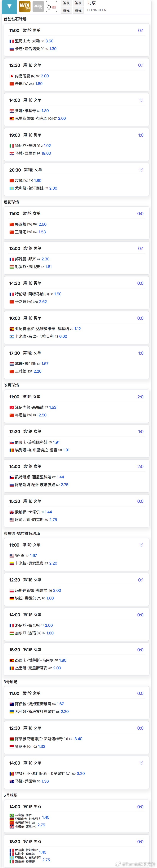Click the 19.00 odds for 马林·西里奇
This screenshot has height=868, width=157.
click(x=46, y=153)
